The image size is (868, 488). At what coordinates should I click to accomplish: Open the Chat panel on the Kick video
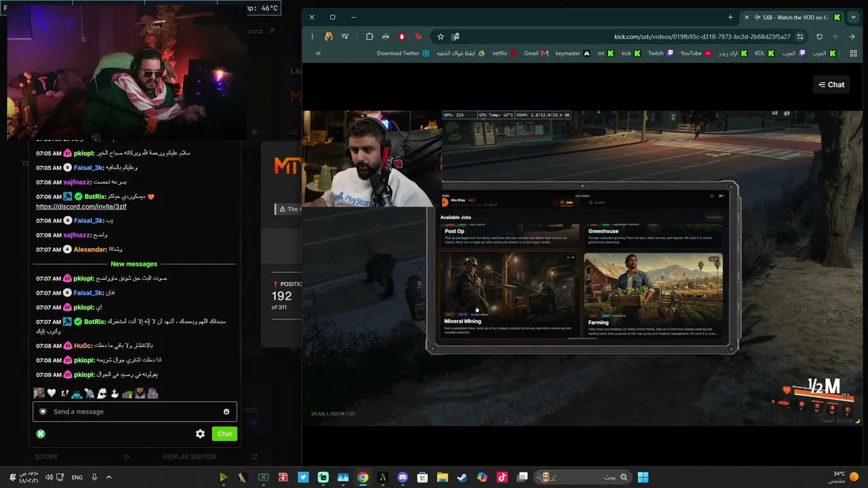point(831,85)
